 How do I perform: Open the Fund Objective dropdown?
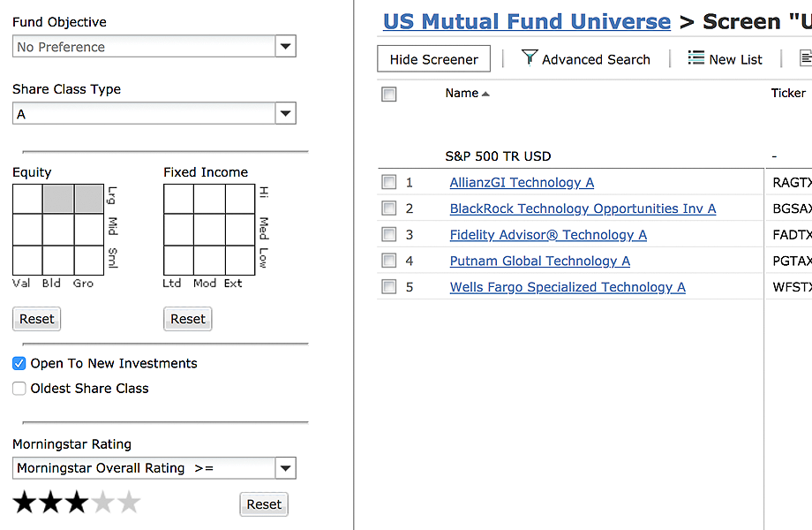pos(285,47)
